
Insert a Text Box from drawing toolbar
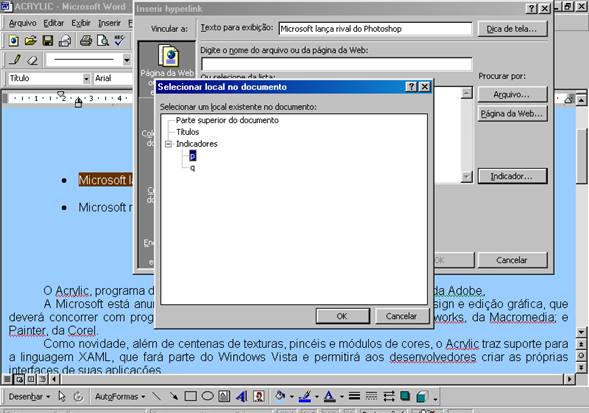[x=224, y=396]
